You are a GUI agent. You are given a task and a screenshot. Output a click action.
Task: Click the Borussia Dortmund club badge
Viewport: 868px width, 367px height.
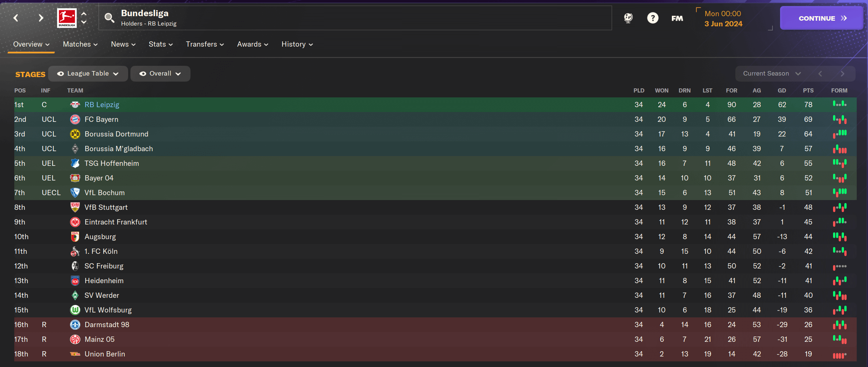point(75,134)
